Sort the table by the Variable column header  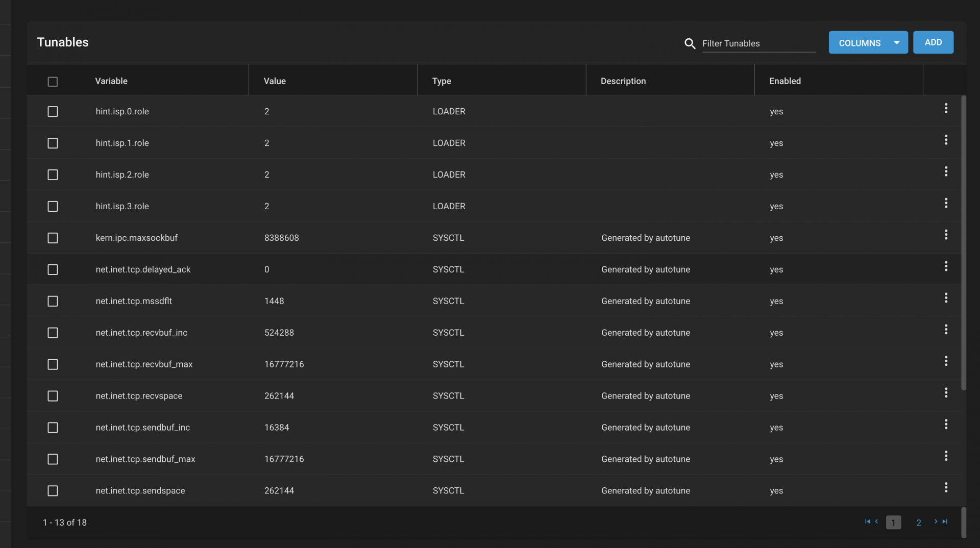point(111,81)
